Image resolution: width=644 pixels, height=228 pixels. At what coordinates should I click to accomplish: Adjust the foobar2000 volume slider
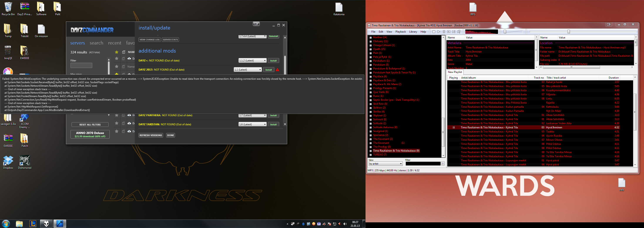(513, 32)
